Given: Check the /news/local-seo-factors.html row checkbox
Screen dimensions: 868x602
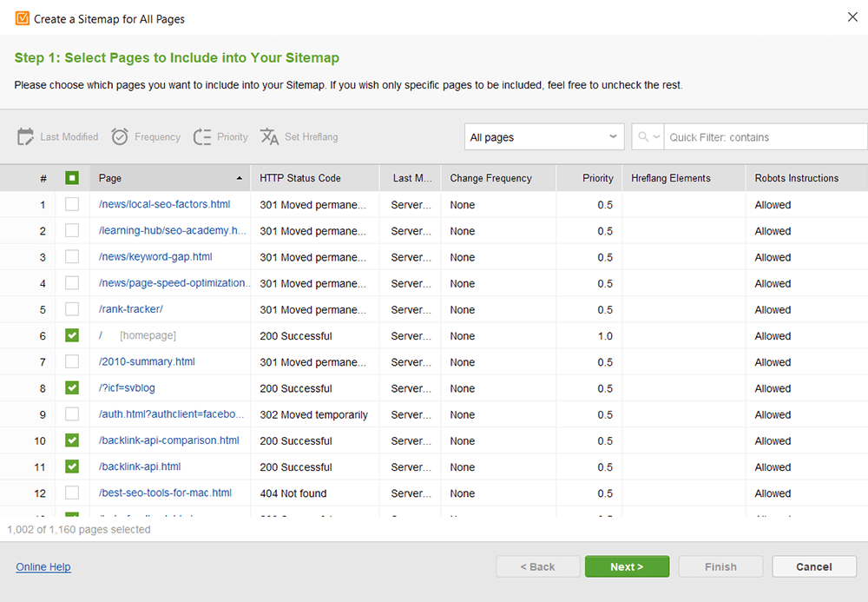Looking at the screenshot, I should point(72,204).
